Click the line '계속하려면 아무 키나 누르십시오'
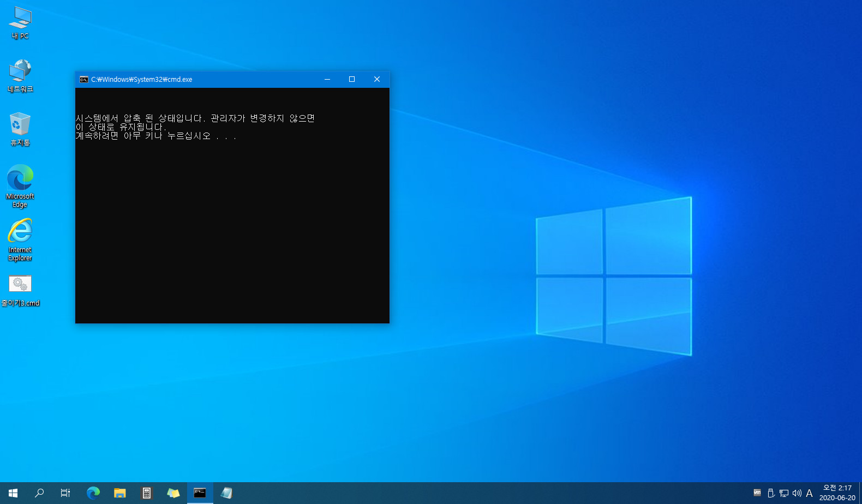Screen dimensions: 862x504 156,136
